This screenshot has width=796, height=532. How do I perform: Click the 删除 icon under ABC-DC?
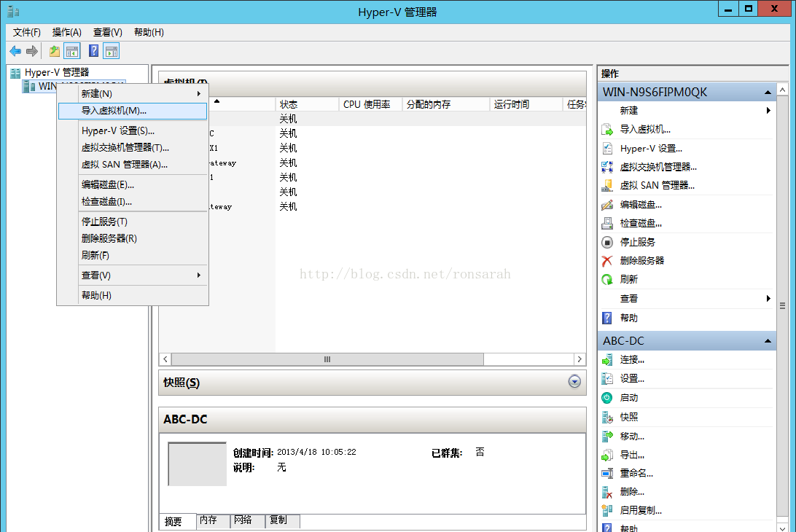point(607,492)
